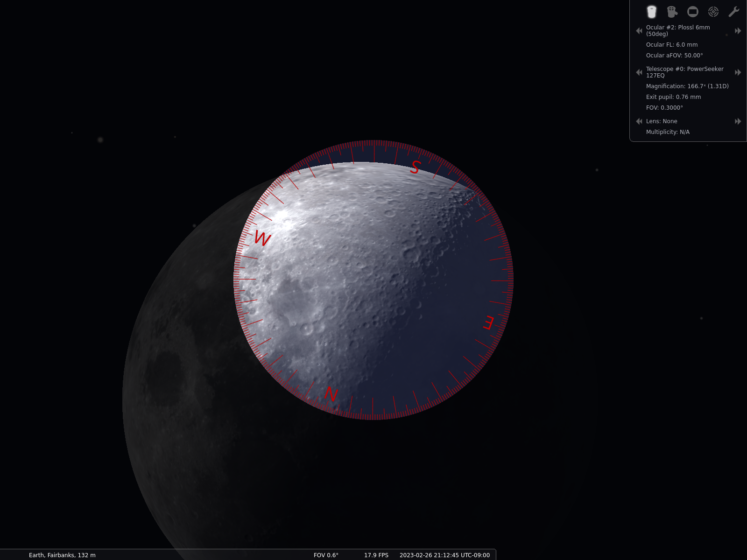Click the red S compass marker
The width and height of the screenshot is (747, 560).
[415, 167]
